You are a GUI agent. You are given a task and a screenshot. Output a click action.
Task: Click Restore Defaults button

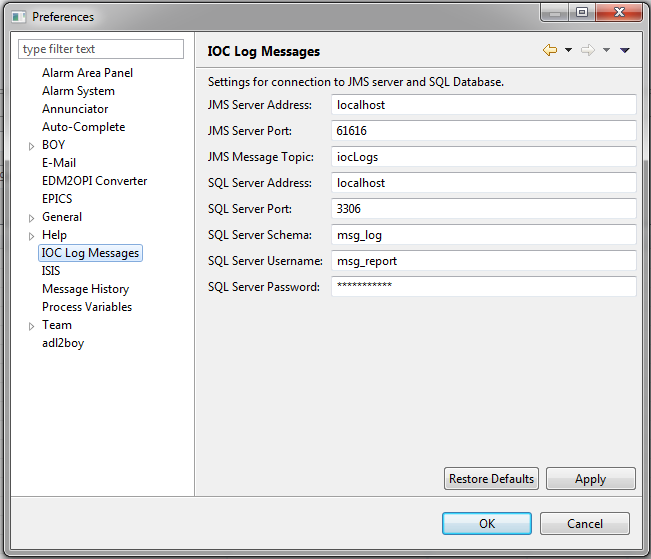(491, 479)
